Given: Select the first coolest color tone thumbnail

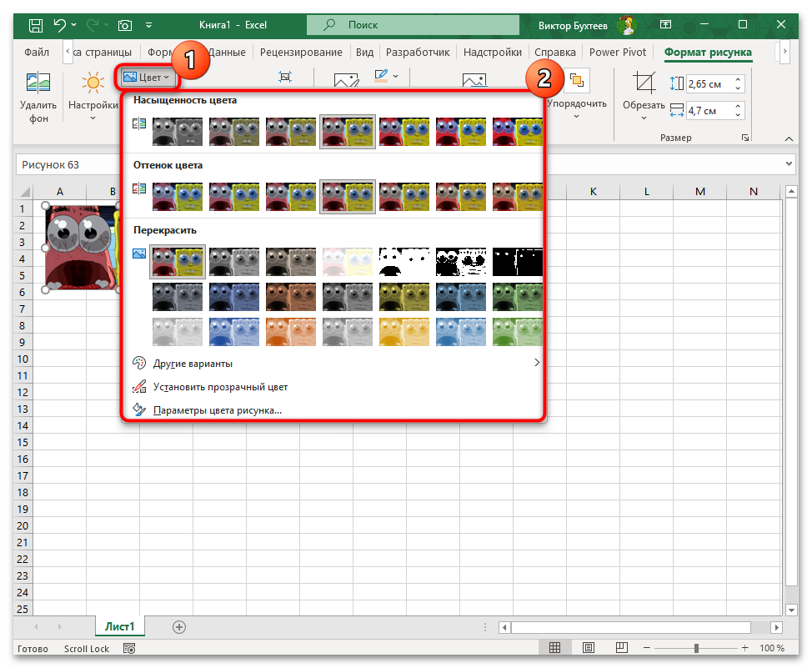Looking at the screenshot, I should 178,197.
